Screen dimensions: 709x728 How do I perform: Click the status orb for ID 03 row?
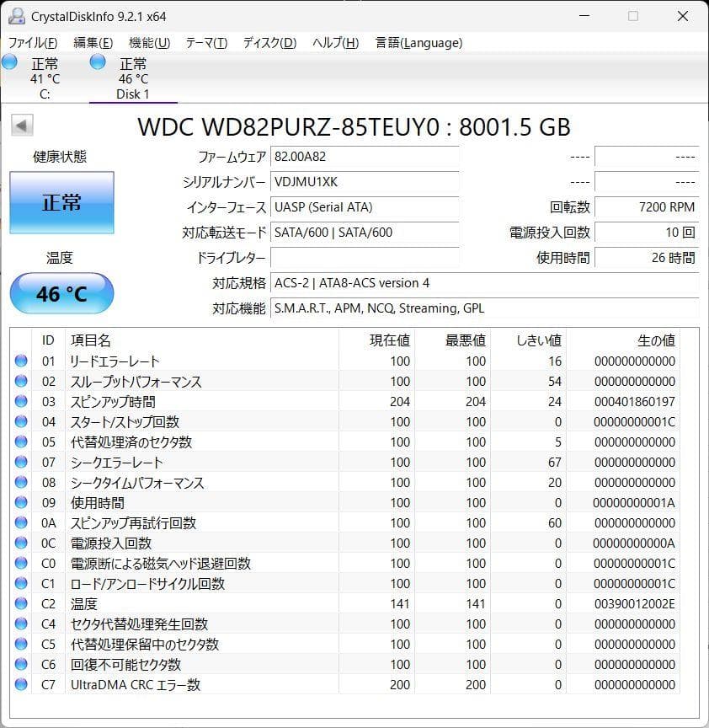point(21,401)
